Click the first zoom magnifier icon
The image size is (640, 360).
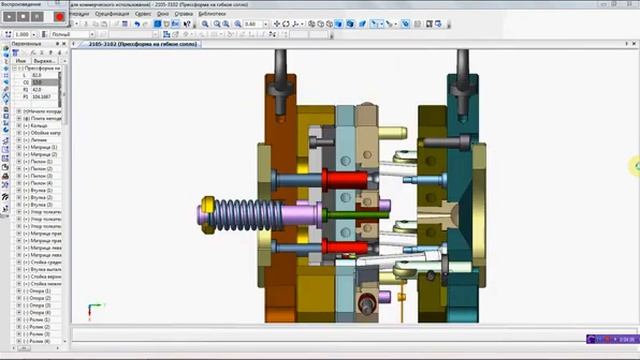205,24
